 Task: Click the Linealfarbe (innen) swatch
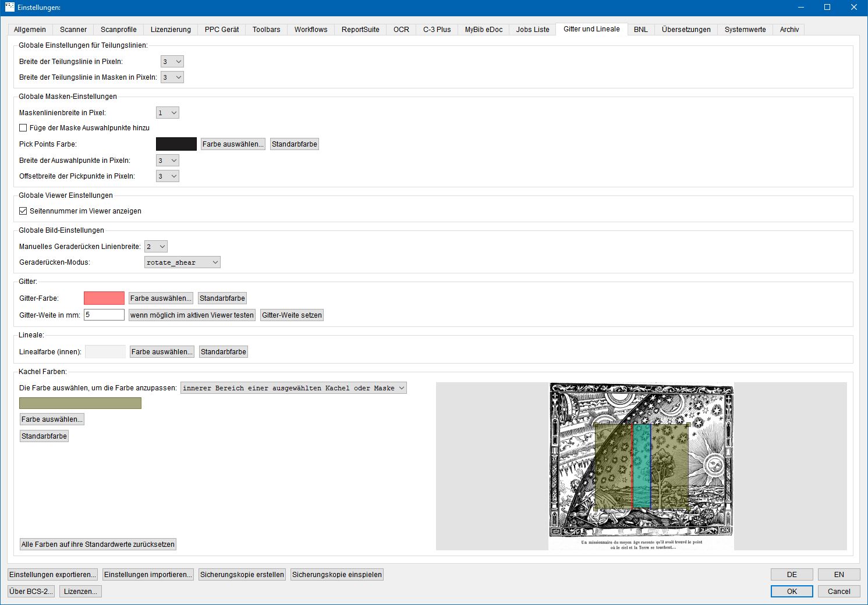[105, 352]
